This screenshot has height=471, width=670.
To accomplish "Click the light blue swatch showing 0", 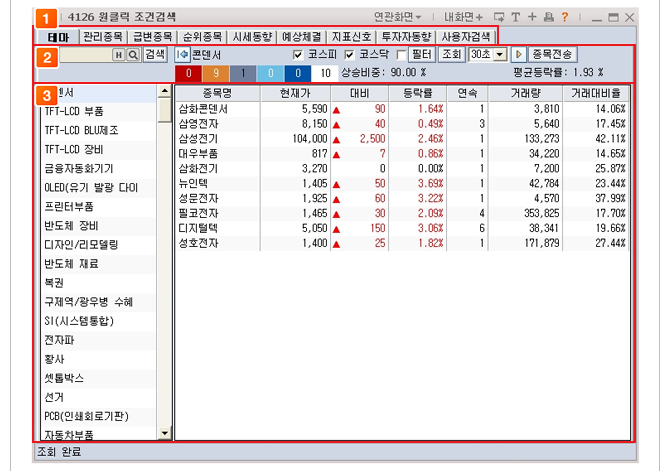I will point(270,73).
